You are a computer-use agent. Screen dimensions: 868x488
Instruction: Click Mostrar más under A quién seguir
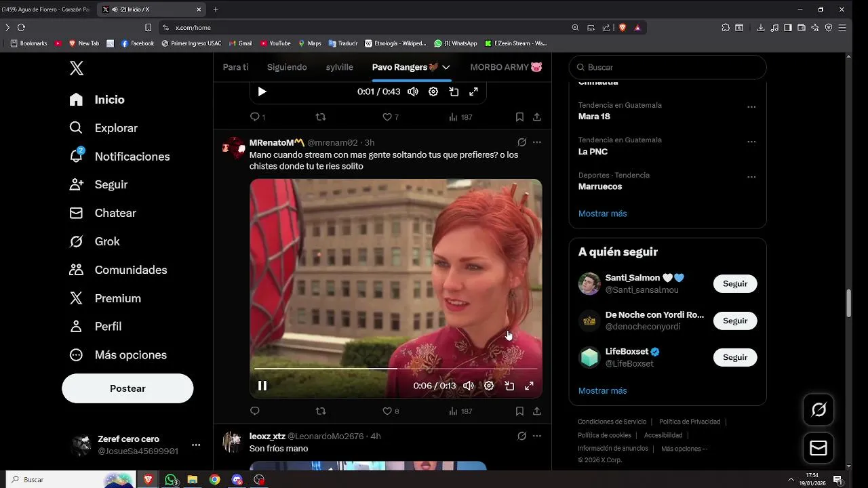pyautogui.click(x=602, y=390)
